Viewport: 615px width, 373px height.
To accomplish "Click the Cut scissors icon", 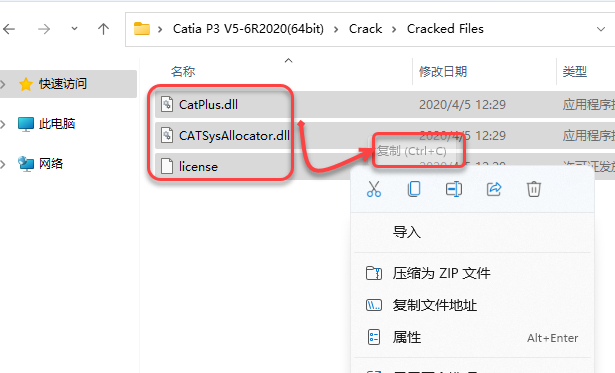I will 374,189.
